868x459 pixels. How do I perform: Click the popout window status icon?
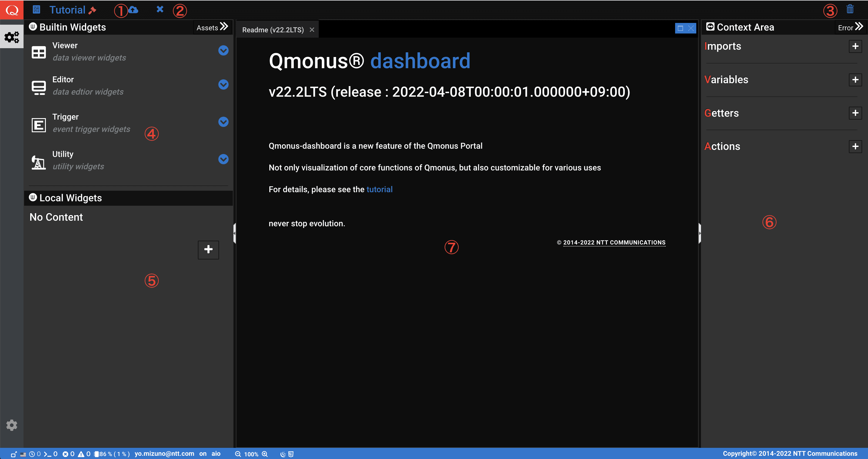[x=14, y=454]
